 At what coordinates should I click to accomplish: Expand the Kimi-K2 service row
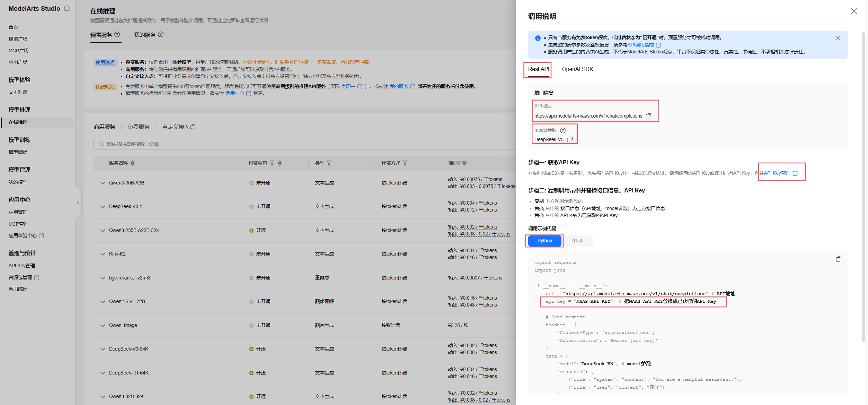[x=103, y=254]
